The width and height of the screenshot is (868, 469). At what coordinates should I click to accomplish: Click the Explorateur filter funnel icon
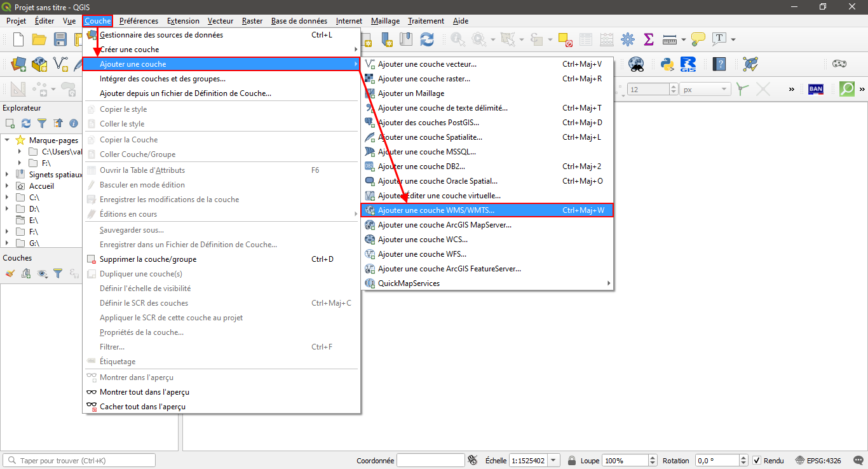click(x=42, y=123)
